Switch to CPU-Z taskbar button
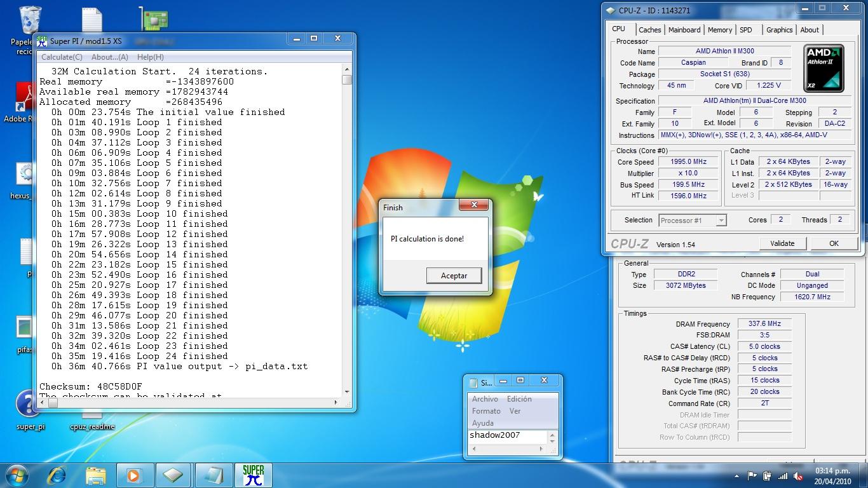This screenshot has width=868, height=488. tap(172, 475)
